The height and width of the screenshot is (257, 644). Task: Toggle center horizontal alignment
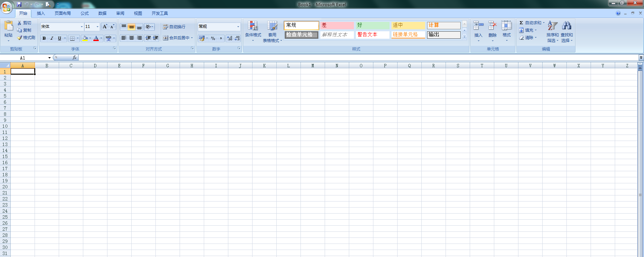tap(132, 38)
